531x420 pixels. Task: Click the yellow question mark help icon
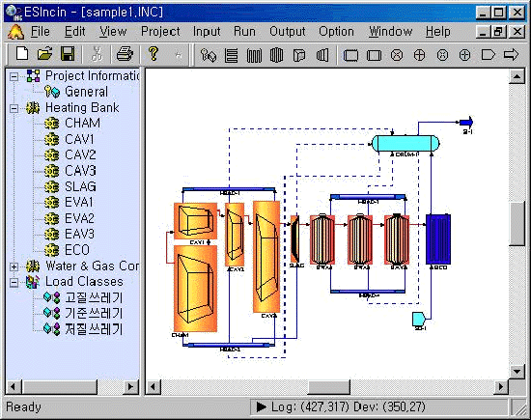[154, 54]
